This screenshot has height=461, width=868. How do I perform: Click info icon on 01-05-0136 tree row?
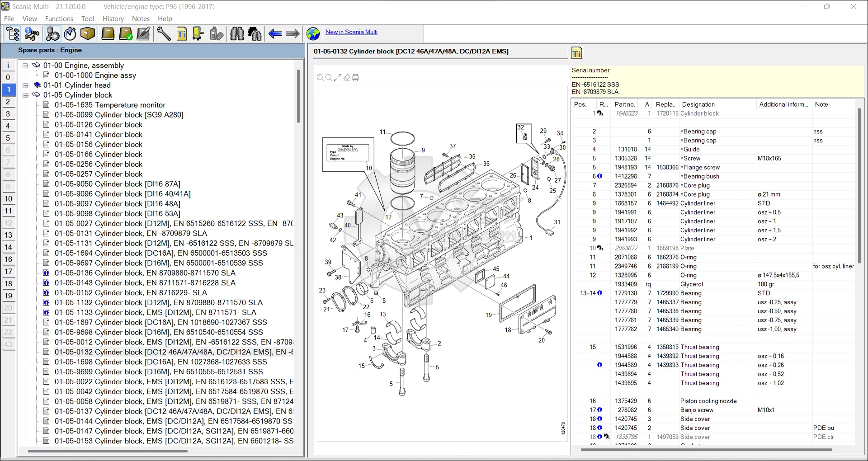pos(46,273)
